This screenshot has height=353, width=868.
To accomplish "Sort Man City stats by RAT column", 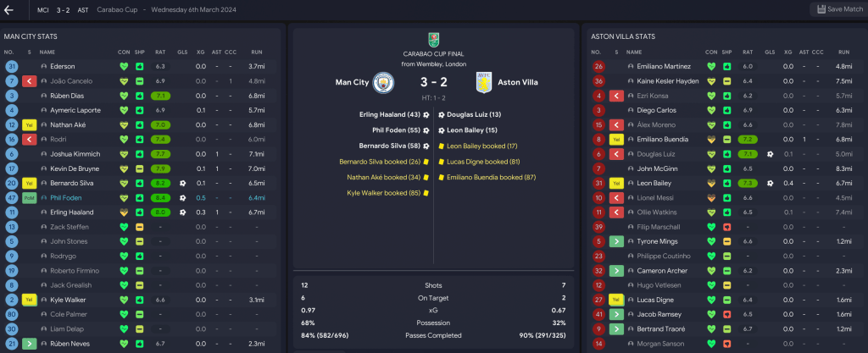I will coord(159,52).
